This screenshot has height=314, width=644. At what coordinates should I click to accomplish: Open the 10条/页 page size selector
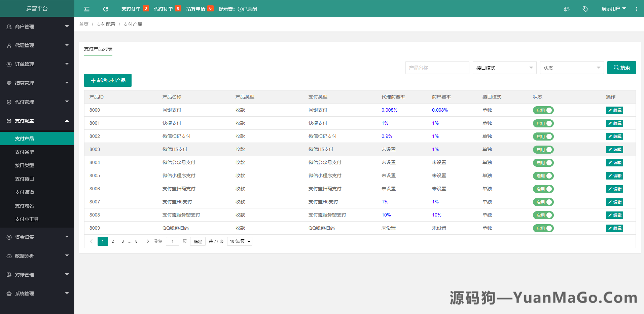(x=239, y=241)
